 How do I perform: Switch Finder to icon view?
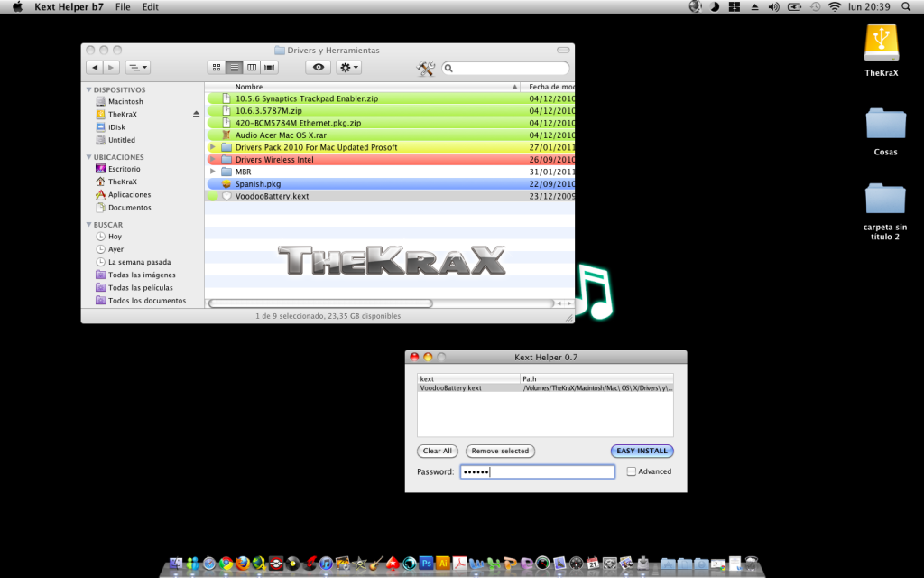pyautogui.click(x=217, y=67)
